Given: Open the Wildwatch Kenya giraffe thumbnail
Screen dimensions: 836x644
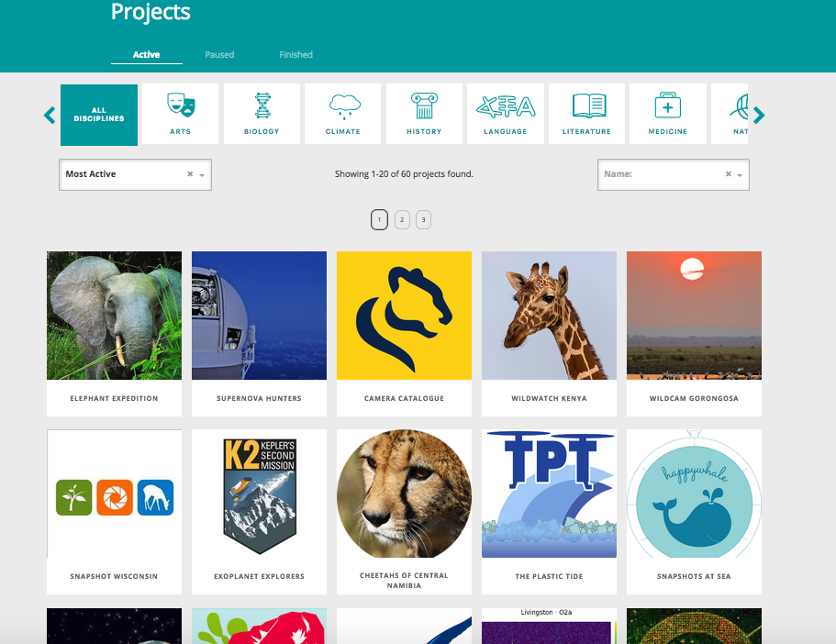Looking at the screenshot, I should pos(549,316).
